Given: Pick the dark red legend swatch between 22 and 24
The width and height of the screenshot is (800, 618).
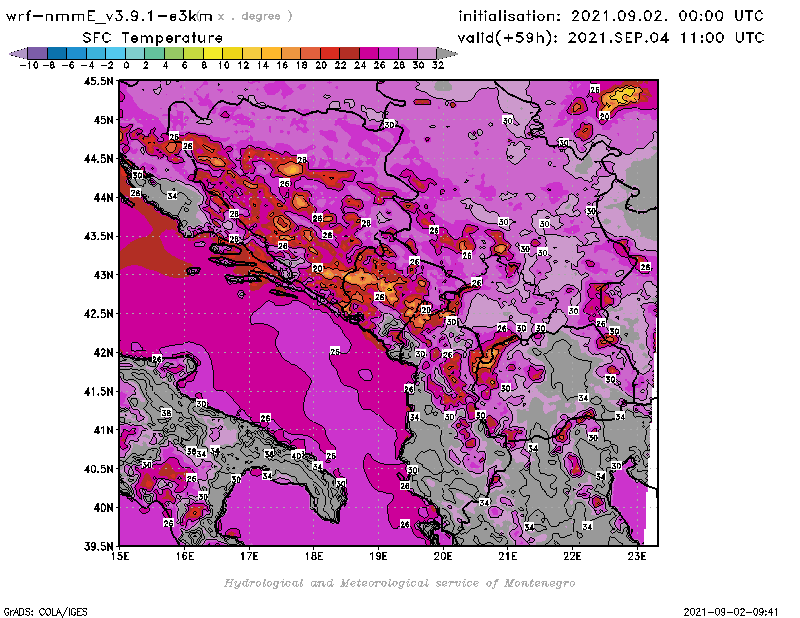Looking at the screenshot, I should click(349, 53).
